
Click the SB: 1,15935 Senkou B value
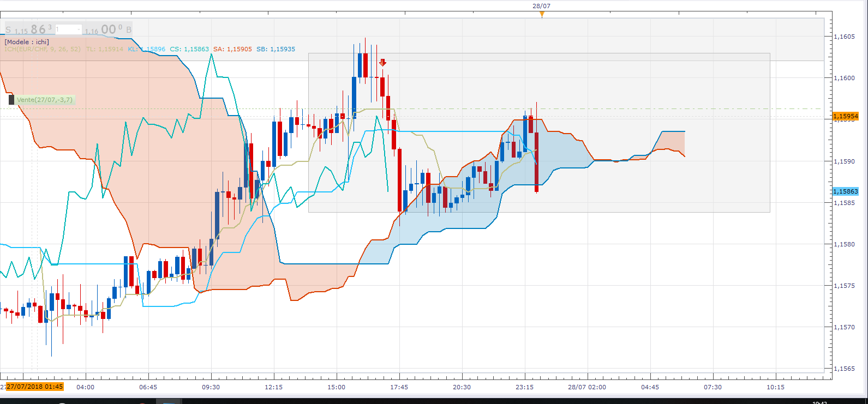point(276,49)
